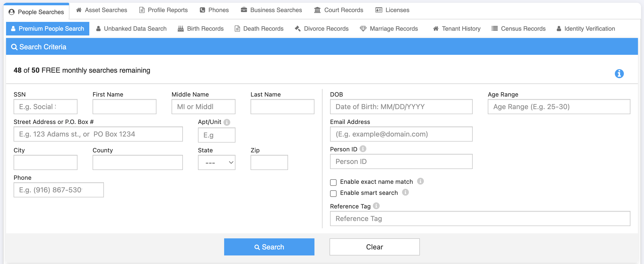Focus the County field
The height and width of the screenshot is (264, 644).
[138, 162]
